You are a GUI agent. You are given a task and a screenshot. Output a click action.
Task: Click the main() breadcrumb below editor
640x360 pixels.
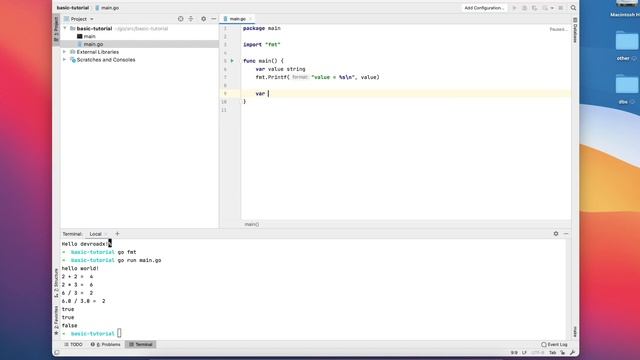(x=251, y=224)
